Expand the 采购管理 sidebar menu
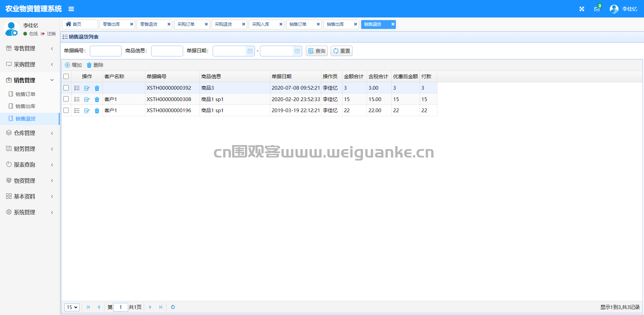 (x=30, y=64)
